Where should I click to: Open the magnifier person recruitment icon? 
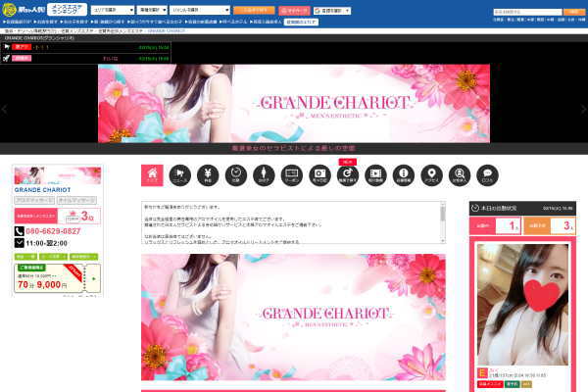[460, 175]
